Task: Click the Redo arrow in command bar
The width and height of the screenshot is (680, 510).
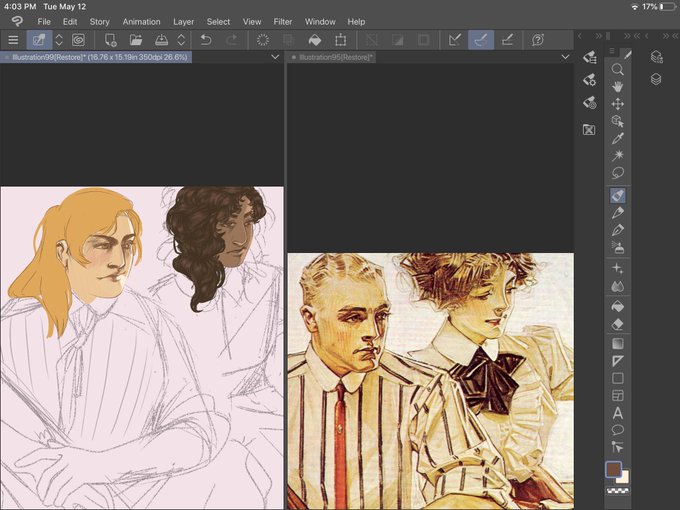Action: (x=232, y=40)
